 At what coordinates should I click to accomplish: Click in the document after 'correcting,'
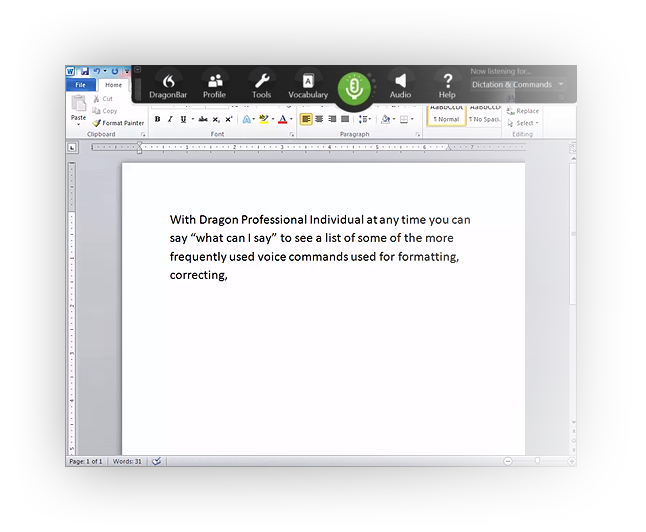(x=229, y=275)
